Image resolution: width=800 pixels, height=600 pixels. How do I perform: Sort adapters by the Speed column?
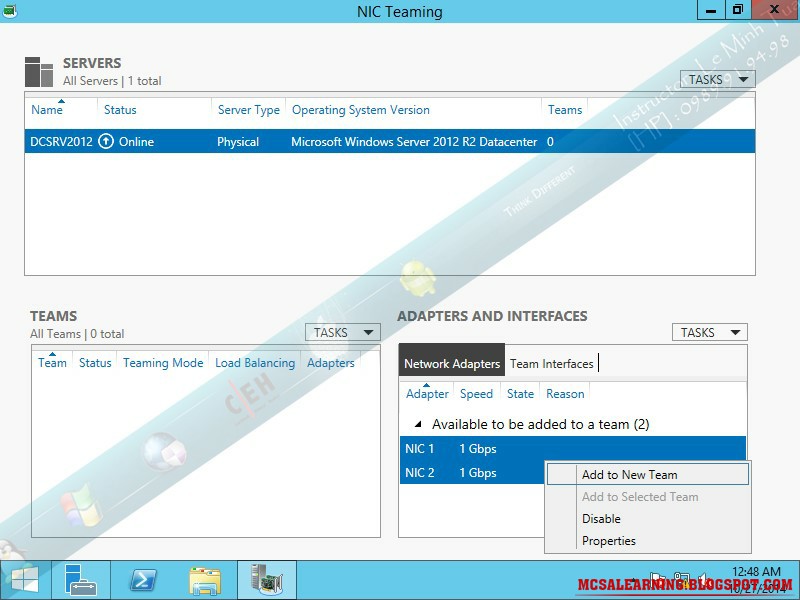476,393
